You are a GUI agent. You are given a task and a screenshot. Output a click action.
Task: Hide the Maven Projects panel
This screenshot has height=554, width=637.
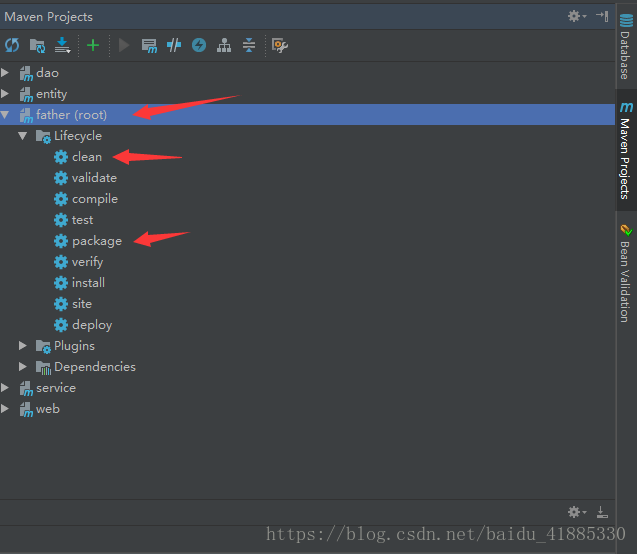602,16
